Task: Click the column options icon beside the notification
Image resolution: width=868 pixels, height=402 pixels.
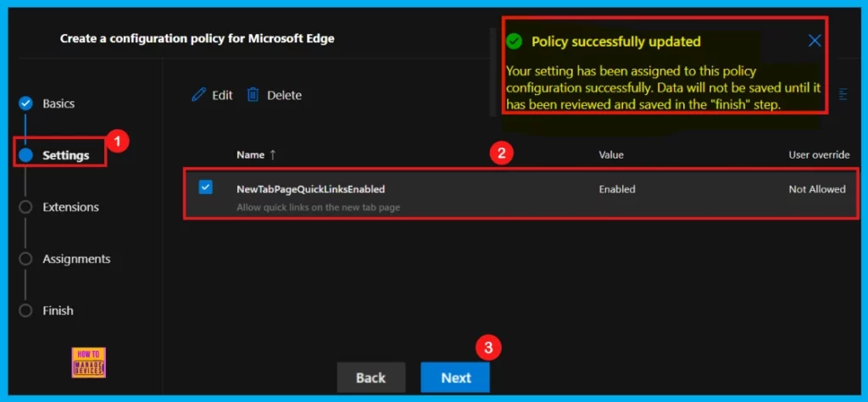Action: 843,94
